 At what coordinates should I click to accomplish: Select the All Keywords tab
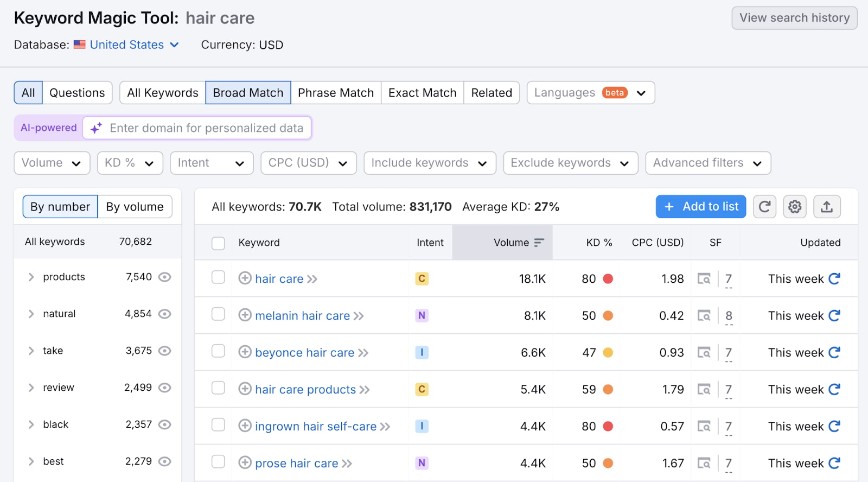[163, 93]
